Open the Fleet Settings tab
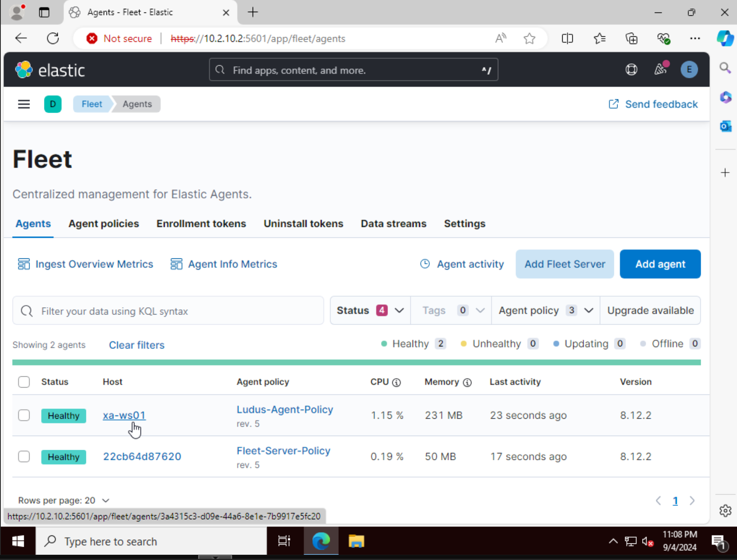The height and width of the screenshot is (560, 737). 465,224
